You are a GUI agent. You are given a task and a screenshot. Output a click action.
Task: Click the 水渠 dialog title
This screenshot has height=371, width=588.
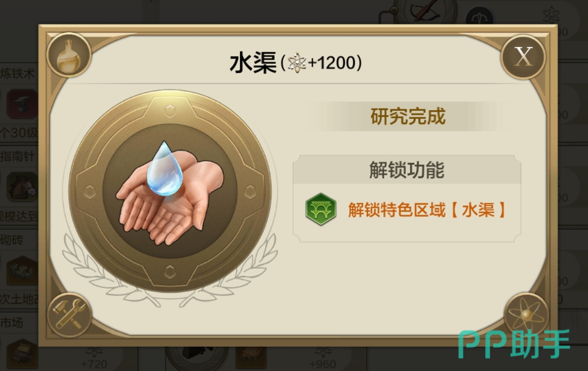tap(253, 63)
